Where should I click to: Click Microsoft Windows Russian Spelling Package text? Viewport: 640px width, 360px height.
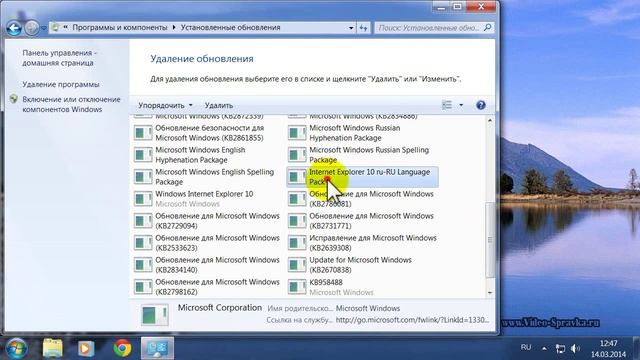click(x=369, y=155)
